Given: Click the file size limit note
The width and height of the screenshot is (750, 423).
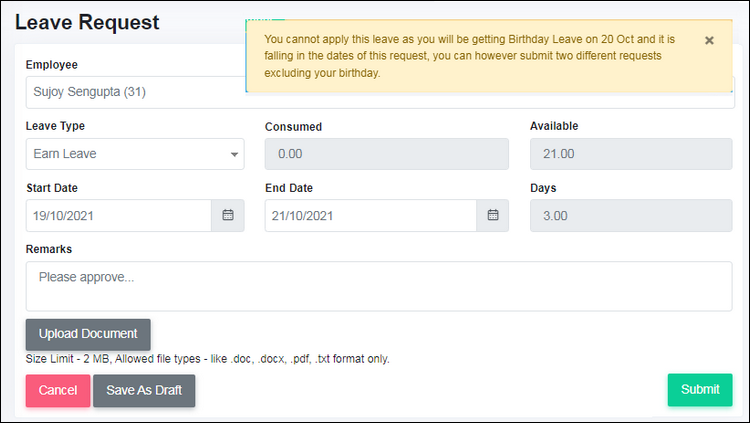Looking at the screenshot, I should click(x=208, y=359).
